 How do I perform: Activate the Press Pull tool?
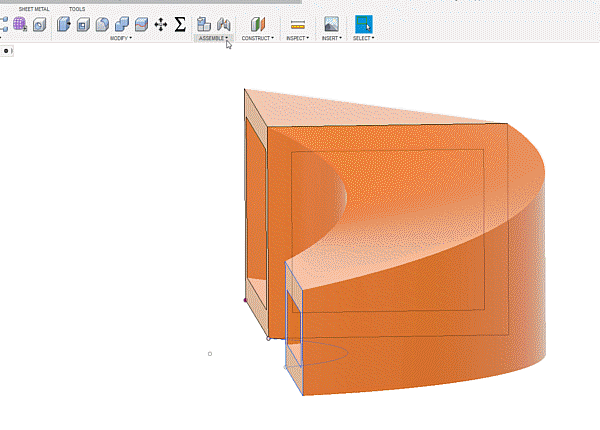[x=64, y=24]
